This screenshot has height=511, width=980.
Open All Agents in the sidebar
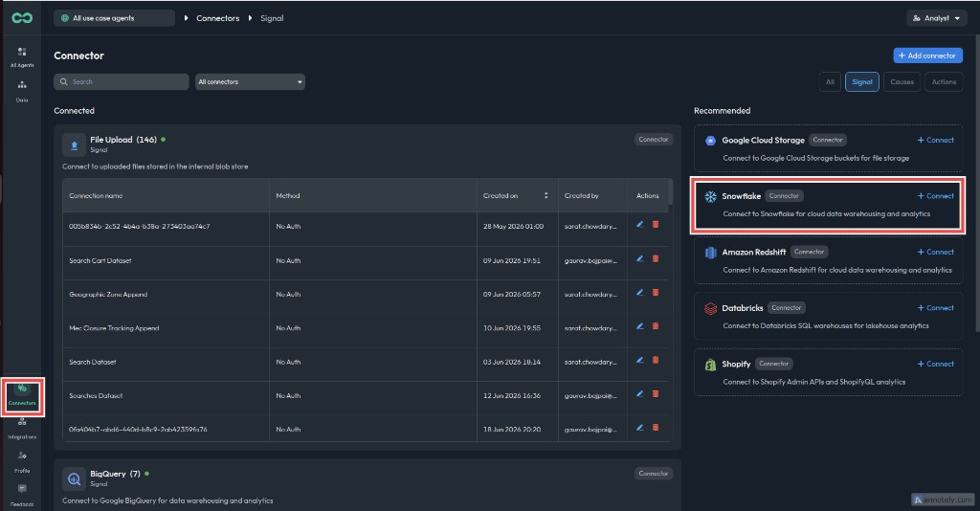(x=22, y=56)
